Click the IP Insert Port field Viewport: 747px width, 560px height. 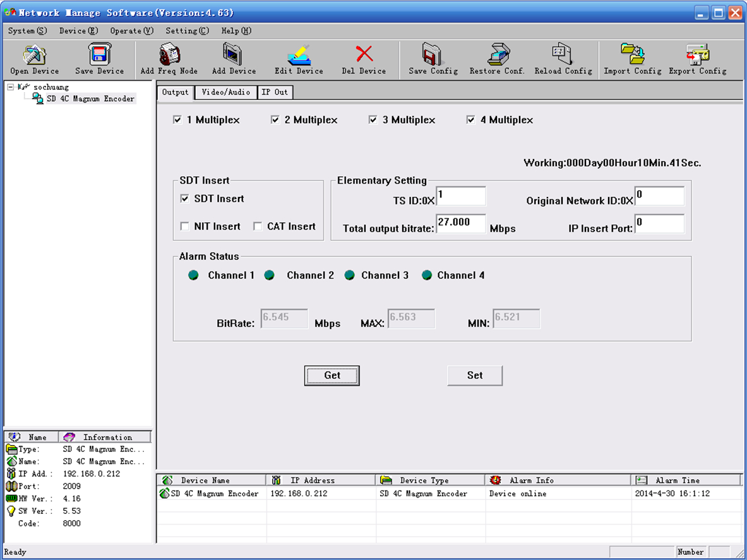660,223
